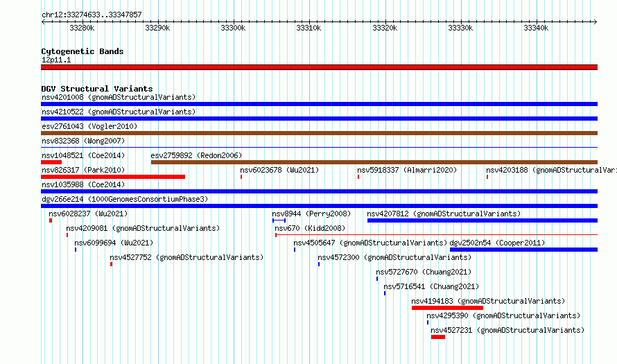Screen dimensions: 617x364
Task: Click the DGV Structural Variants track title
Action: coord(97,89)
